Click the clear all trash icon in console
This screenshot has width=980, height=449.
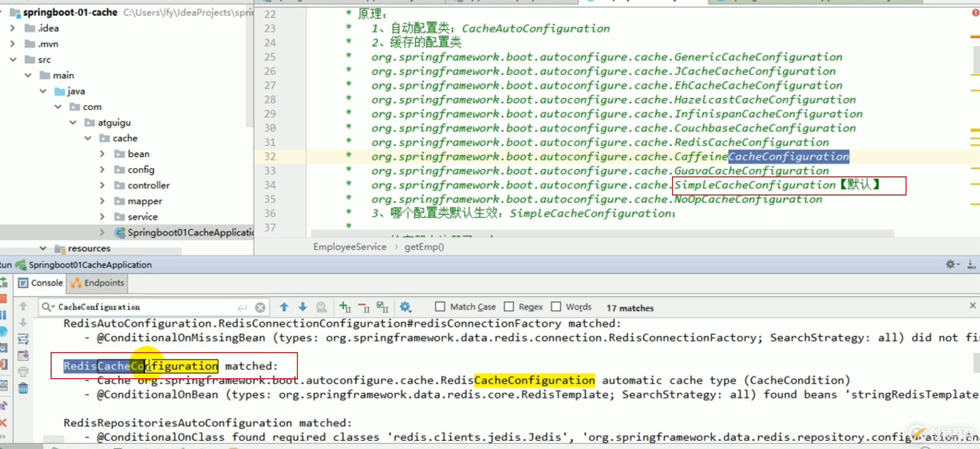click(23, 388)
